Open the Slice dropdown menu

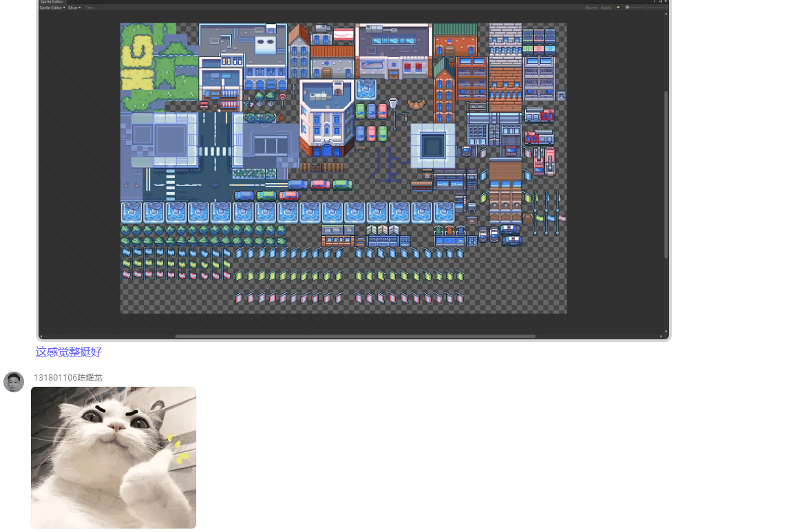74,8
